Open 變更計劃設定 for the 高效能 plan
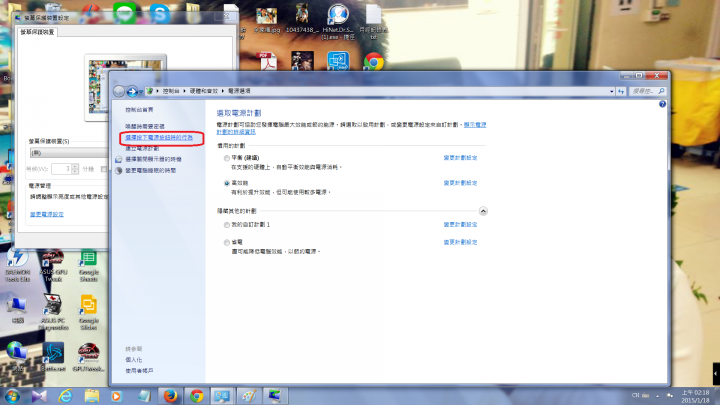The height and width of the screenshot is (405, 720). 460,183
